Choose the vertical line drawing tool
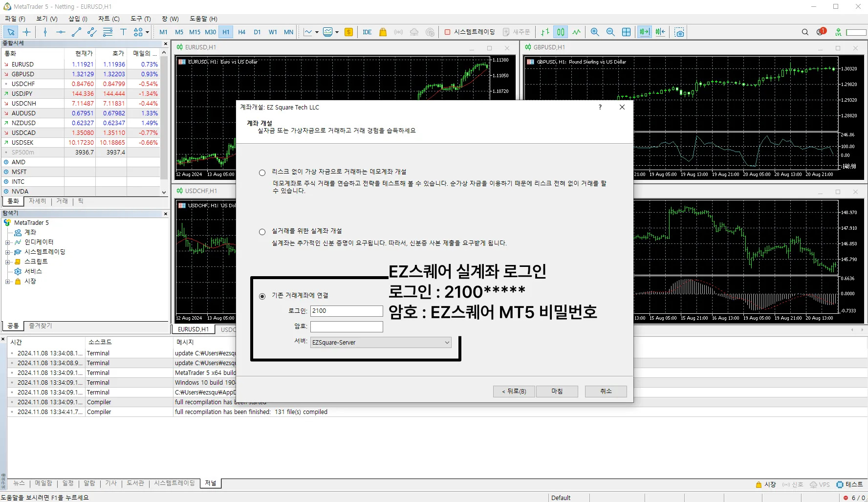The image size is (868, 502). (x=45, y=32)
